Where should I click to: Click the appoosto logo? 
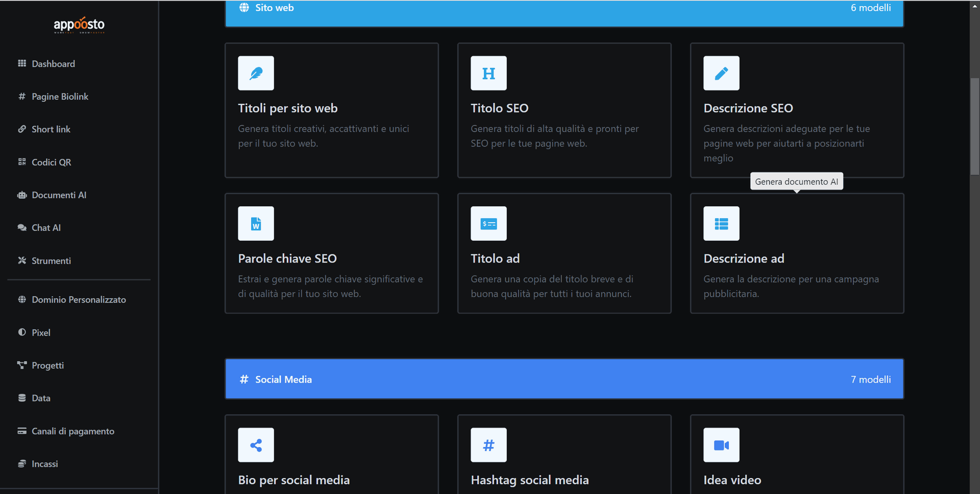pos(79,25)
